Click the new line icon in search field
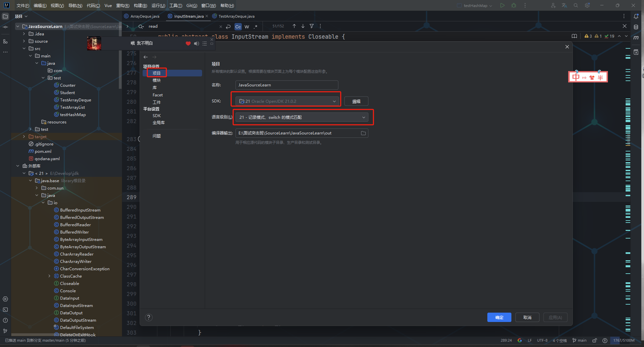The height and width of the screenshot is (347, 644). [x=228, y=26]
